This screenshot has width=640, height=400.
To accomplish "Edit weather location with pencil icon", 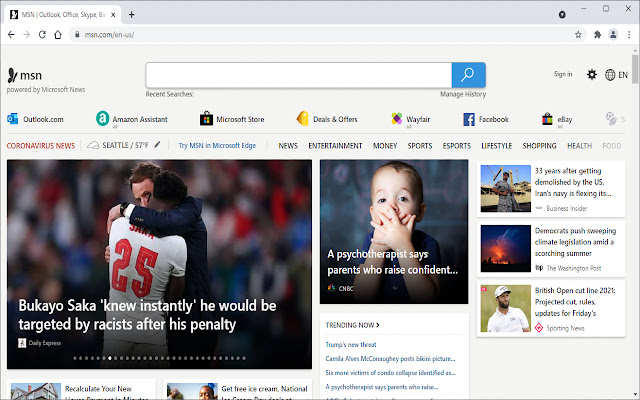I will click(157, 145).
